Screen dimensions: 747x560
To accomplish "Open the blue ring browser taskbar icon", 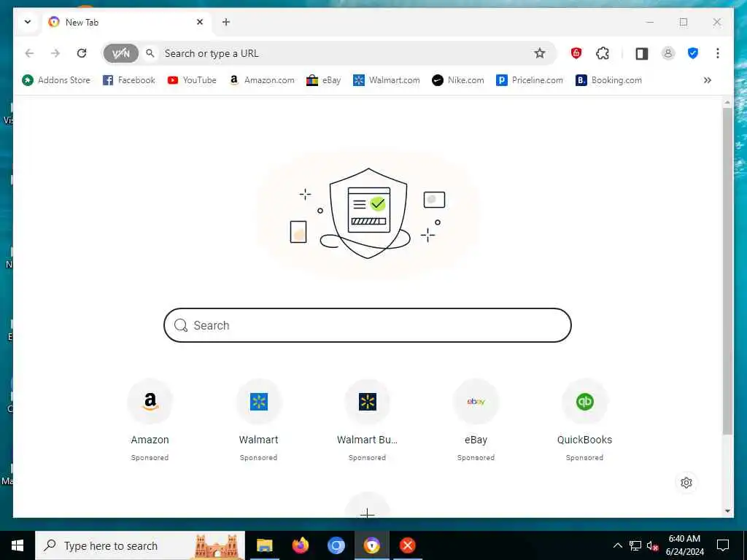I will tap(336, 545).
